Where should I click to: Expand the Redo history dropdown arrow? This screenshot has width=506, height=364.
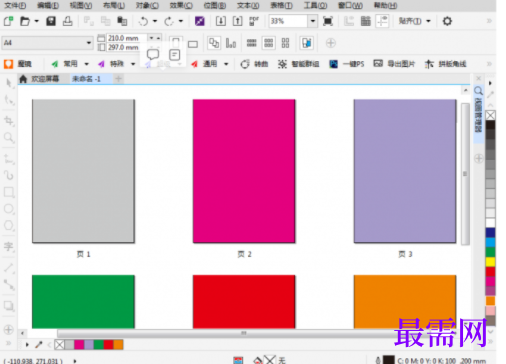click(x=181, y=21)
